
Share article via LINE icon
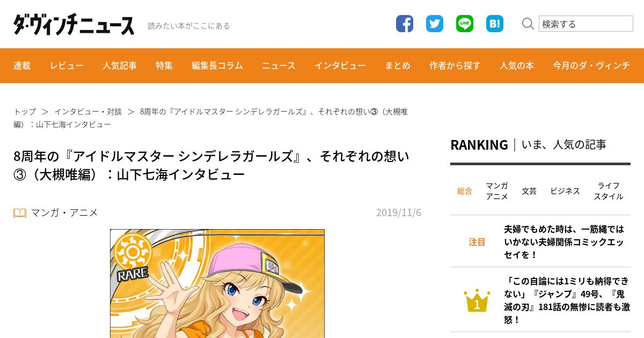465,24
